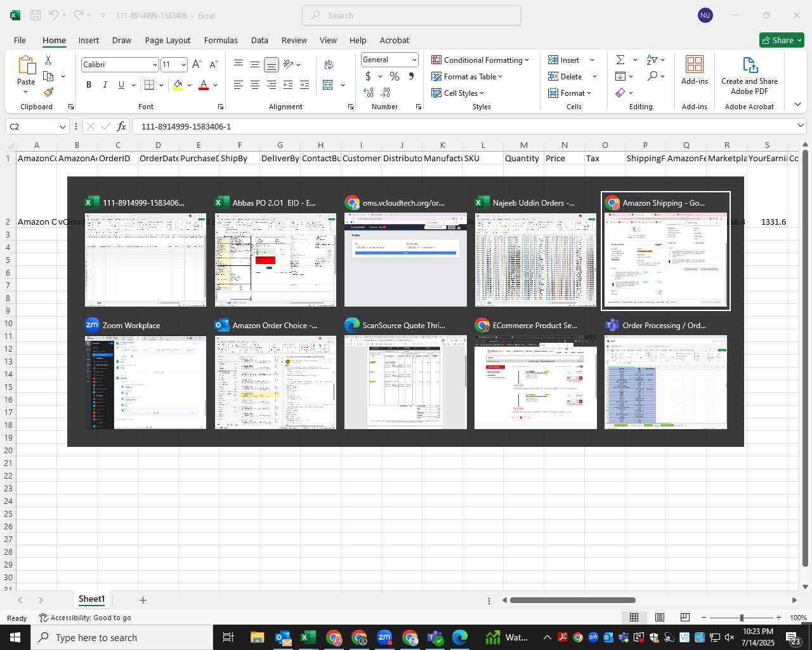Viewport: 812px width, 650px height.
Task: Click the Decrease Decimal icon
Action: (x=385, y=93)
